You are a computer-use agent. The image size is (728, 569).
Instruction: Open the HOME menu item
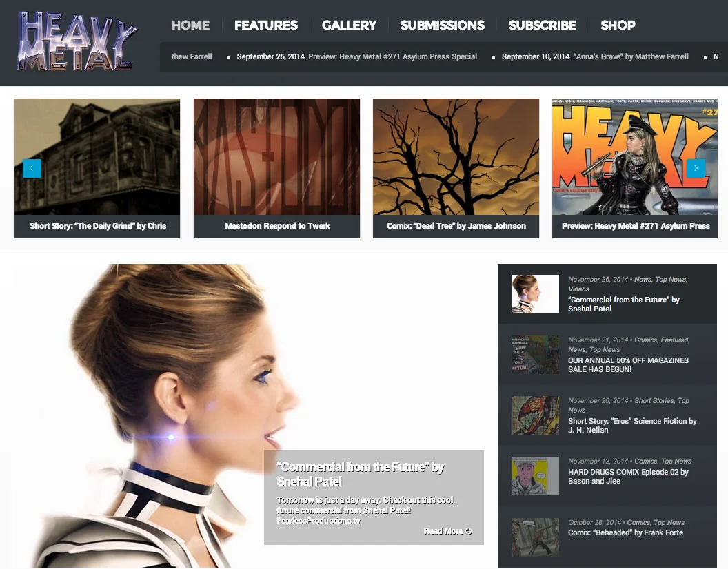coord(190,25)
